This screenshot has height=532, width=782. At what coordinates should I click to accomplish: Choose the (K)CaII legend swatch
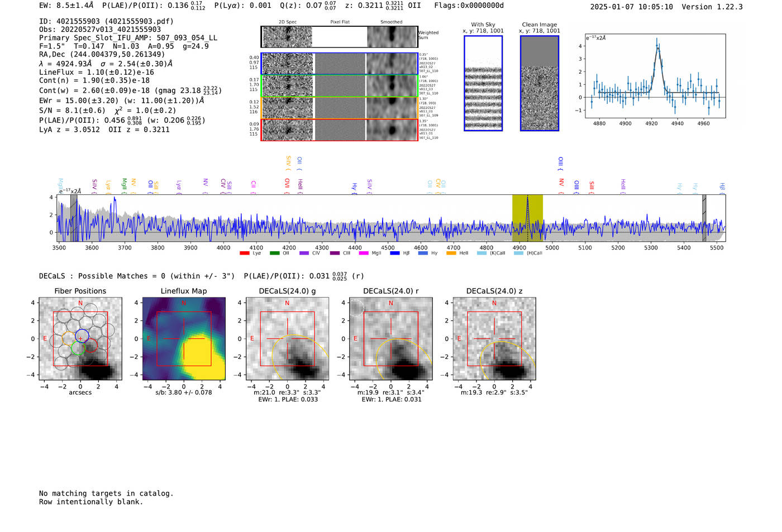coord(481,253)
